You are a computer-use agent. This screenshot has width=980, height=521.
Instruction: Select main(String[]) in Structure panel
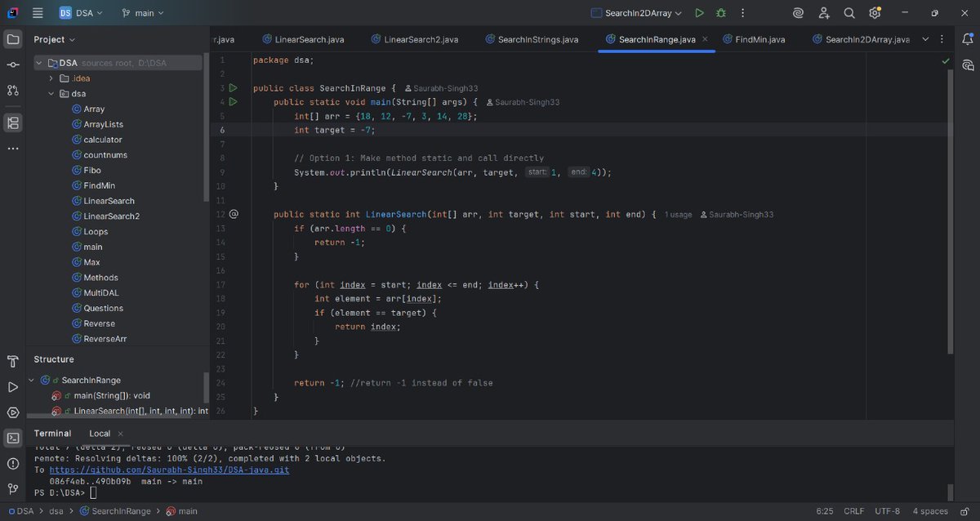pos(101,396)
